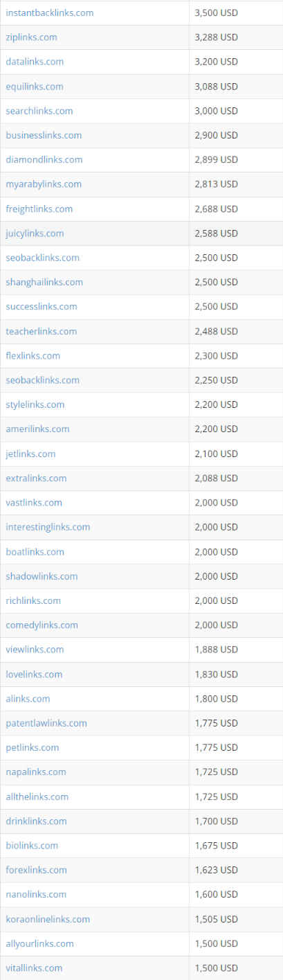Open koraonlinelinks.com listing
Viewport: 283px width, 980px height.
[x=48, y=919]
